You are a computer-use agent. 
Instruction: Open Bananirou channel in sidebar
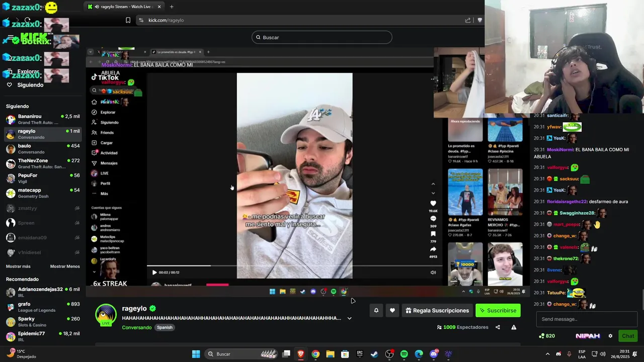click(x=43, y=119)
